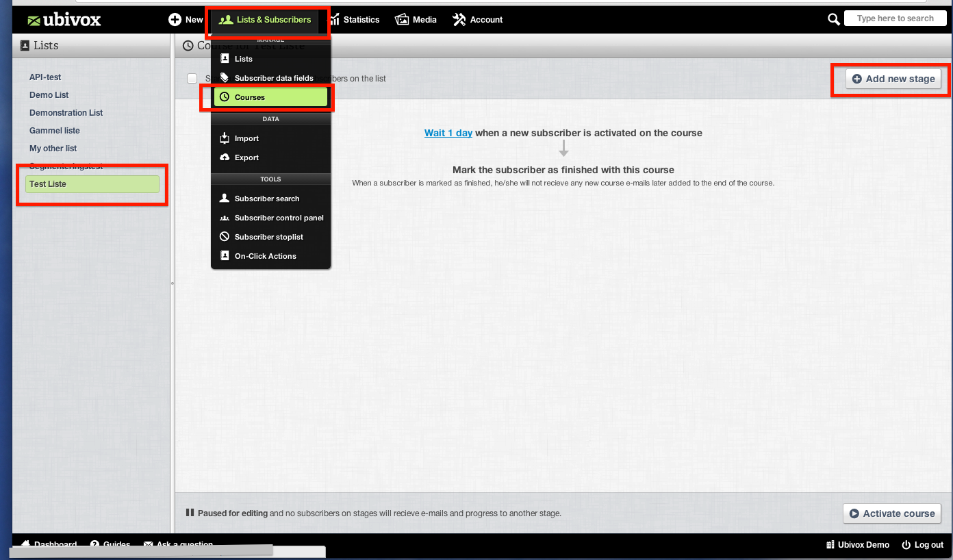Click the group icon for control panel
This screenshot has width=953, height=560.
[x=225, y=218]
